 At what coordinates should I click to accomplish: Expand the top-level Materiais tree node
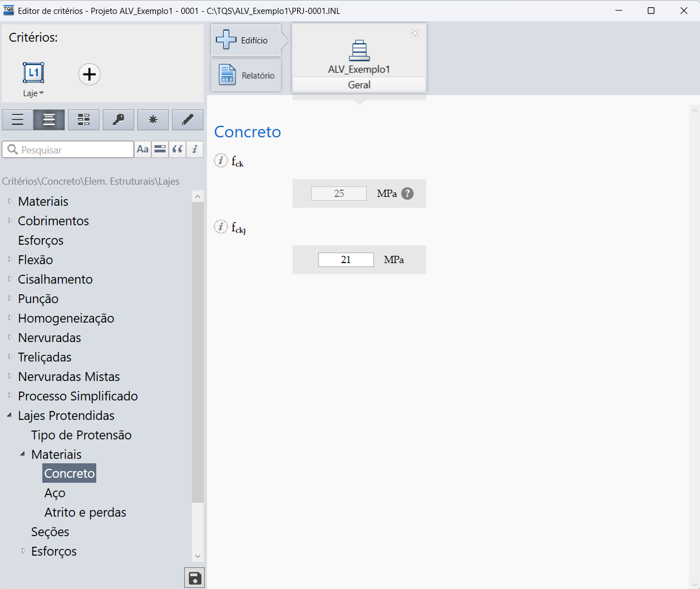(10, 201)
